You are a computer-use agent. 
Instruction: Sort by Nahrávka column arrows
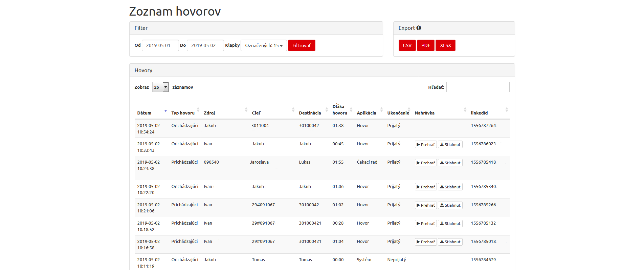click(x=465, y=110)
